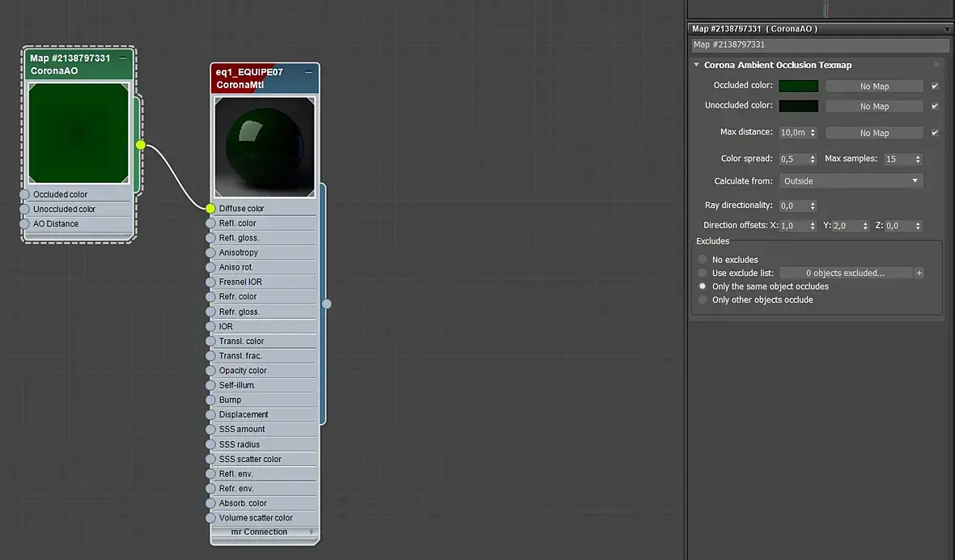Click AO Distance input socket
The height and width of the screenshot is (560, 955).
pos(25,223)
